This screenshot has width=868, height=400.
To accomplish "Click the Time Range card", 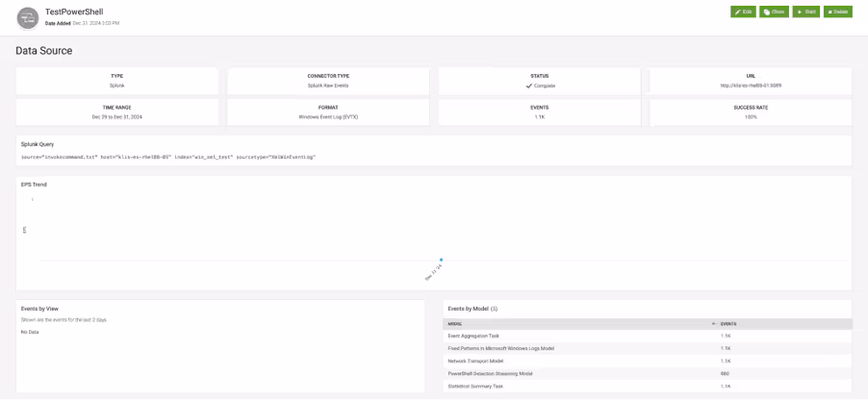I will click(115, 112).
